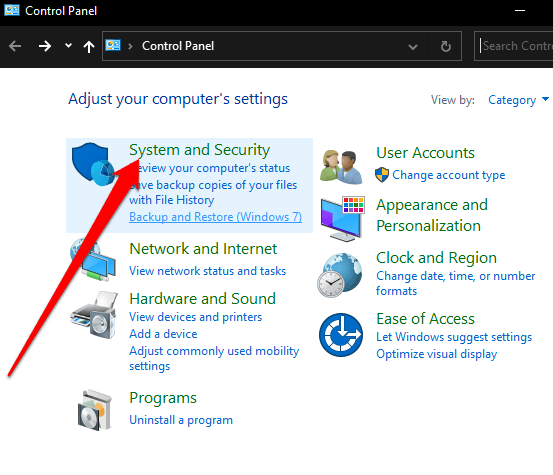Select Let Windows suggest settings
Image resolution: width=553 pixels, height=475 pixels.
[454, 337]
